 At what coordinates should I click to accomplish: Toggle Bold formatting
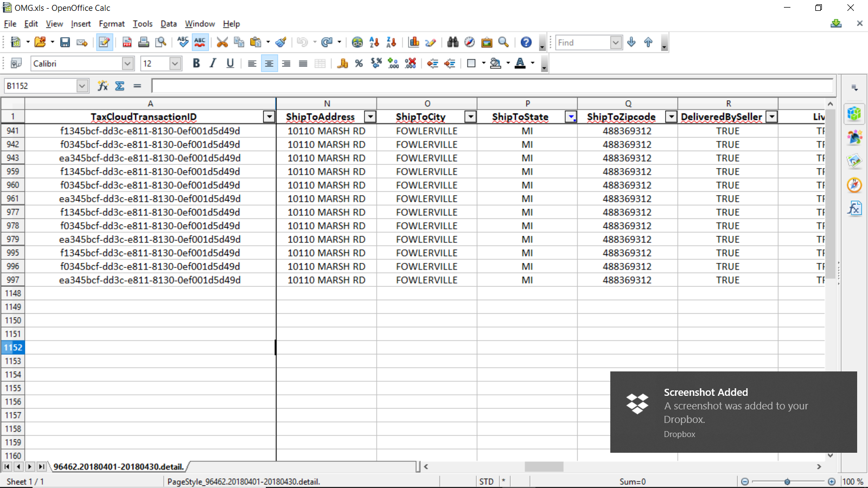tap(196, 63)
